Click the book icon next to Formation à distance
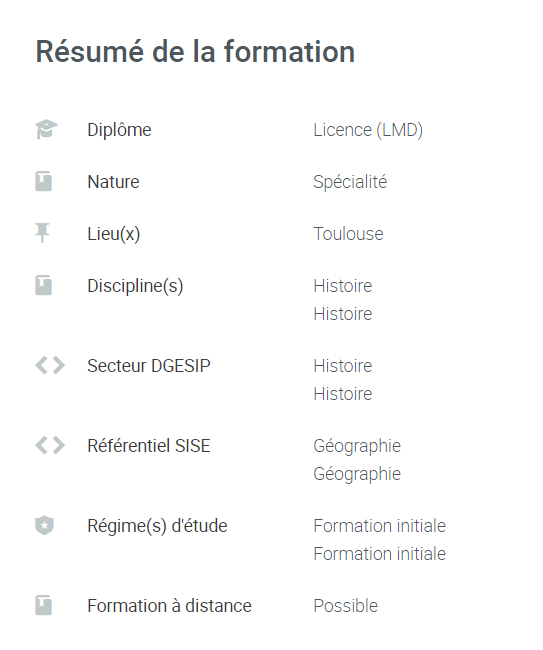 tap(44, 605)
